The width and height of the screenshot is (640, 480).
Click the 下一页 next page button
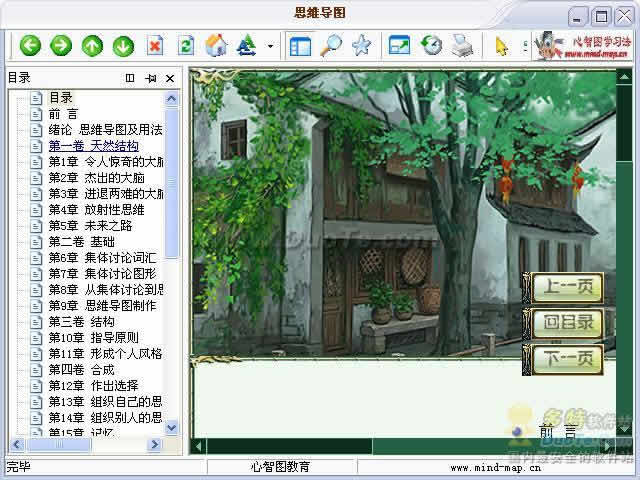pyautogui.click(x=563, y=360)
